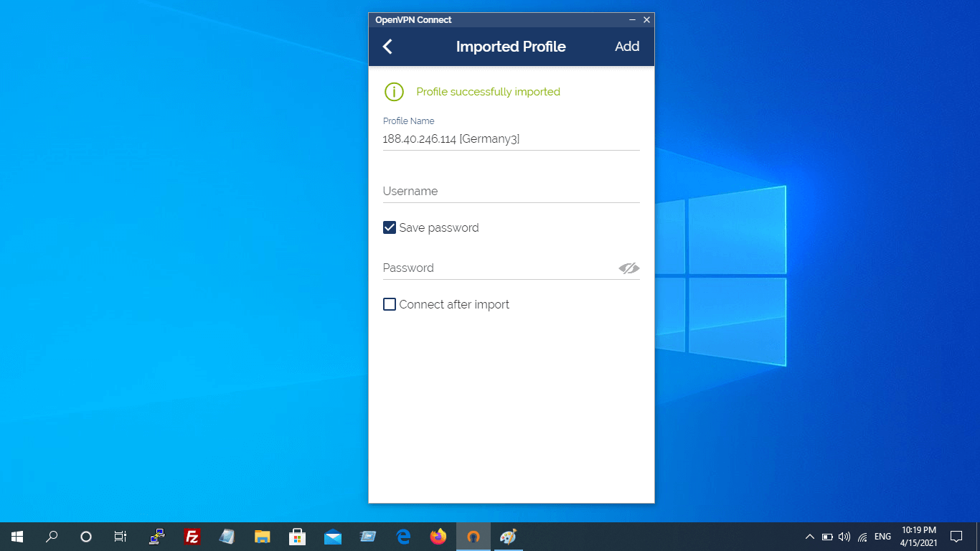
Task: Uncheck the Save password checkbox
Action: (390, 227)
